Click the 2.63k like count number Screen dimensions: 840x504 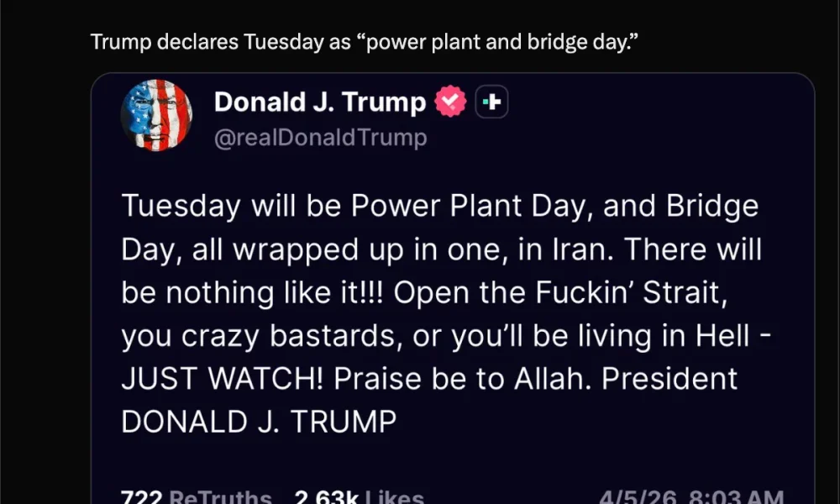pyautogui.click(x=324, y=497)
